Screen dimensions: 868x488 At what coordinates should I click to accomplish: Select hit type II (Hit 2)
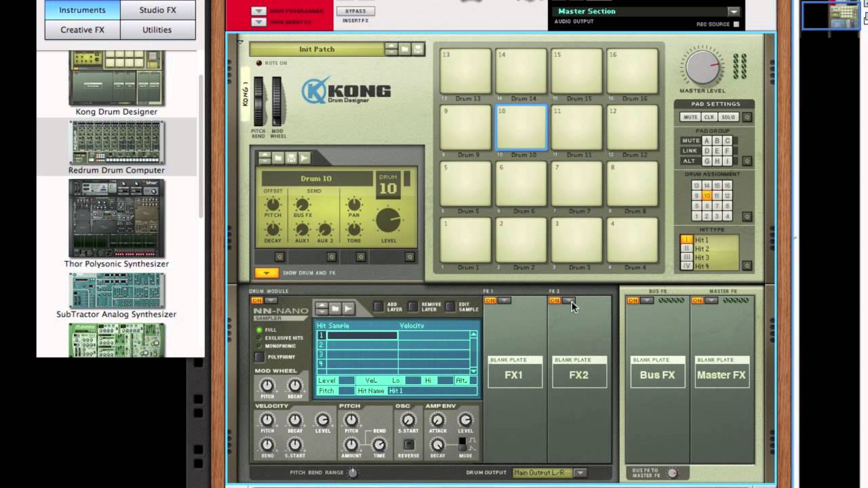point(686,249)
